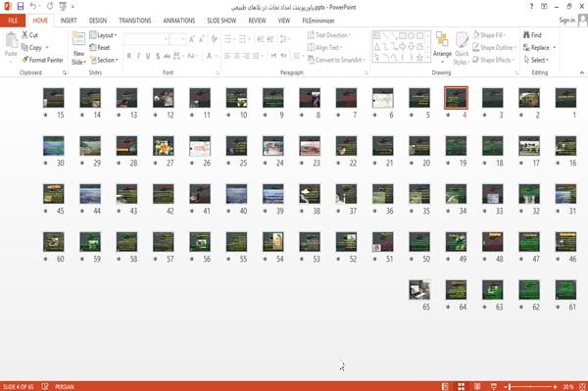Image resolution: width=588 pixels, height=391 pixels.
Task: Open the Shape Fill dropdown
Action: pyautogui.click(x=490, y=35)
